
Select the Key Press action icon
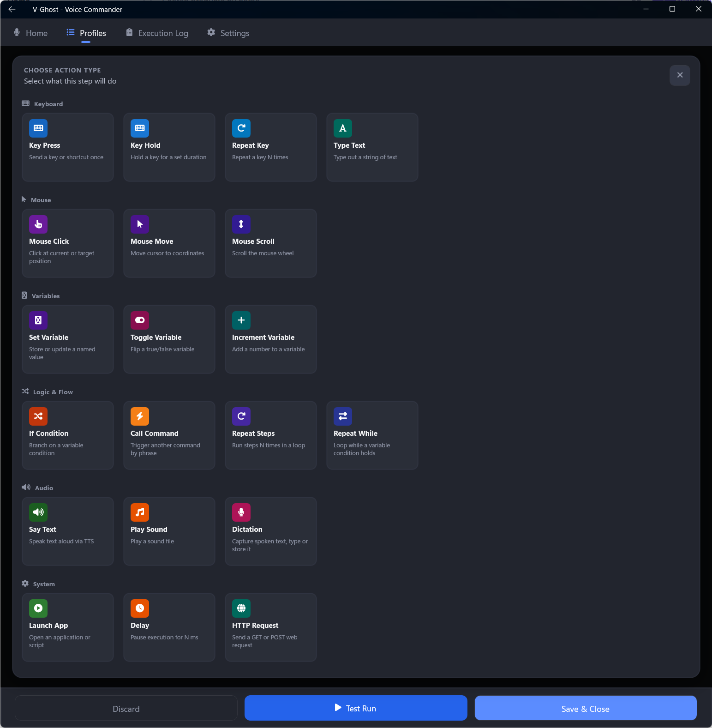(x=38, y=128)
